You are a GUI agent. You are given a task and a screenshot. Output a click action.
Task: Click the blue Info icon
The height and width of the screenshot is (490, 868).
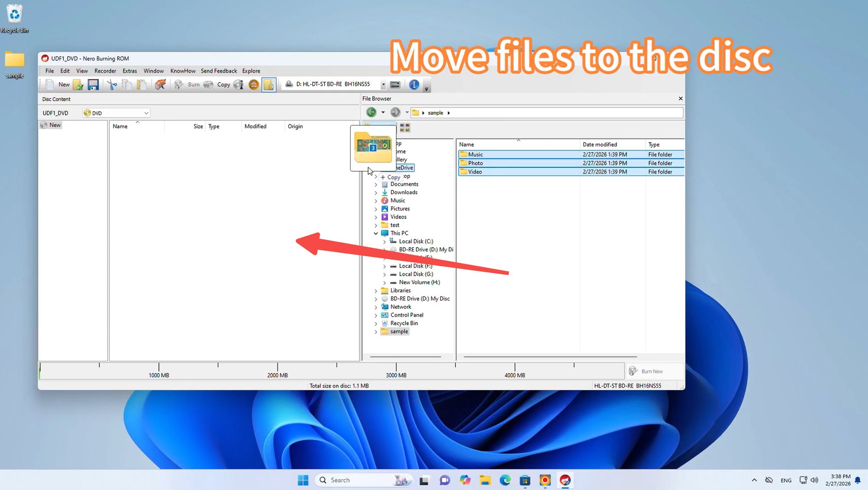414,85
